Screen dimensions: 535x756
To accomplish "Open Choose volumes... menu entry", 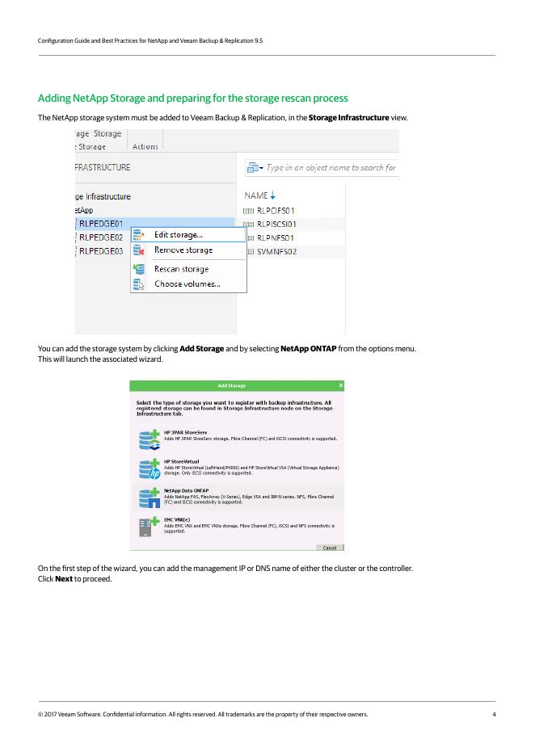I will (187, 284).
